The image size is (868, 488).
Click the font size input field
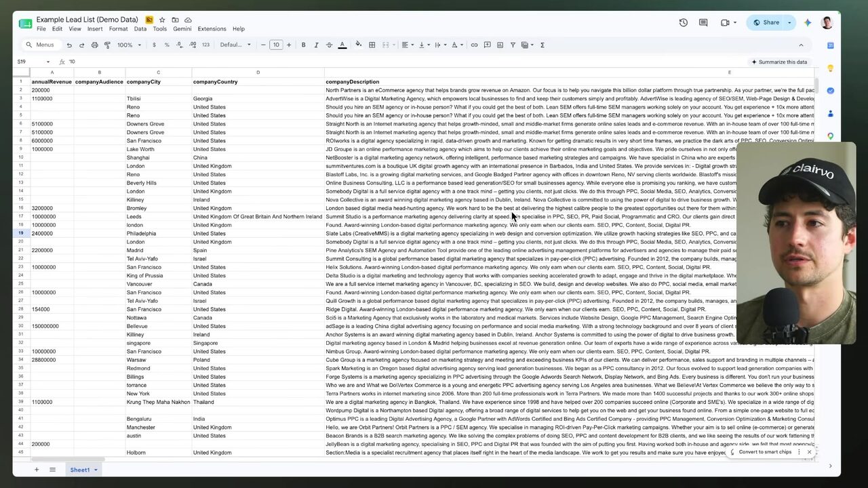coord(276,45)
